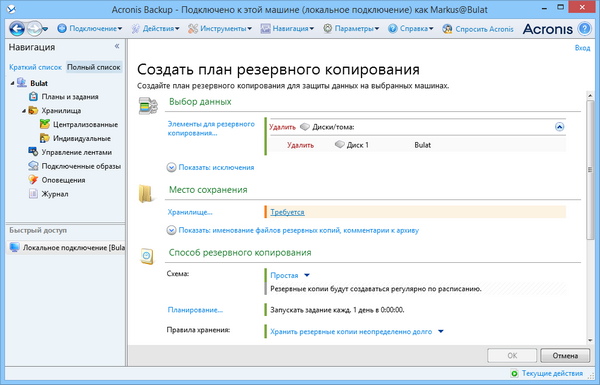Click Удалить next to Диск 1
The width and height of the screenshot is (600, 385).
coord(300,145)
